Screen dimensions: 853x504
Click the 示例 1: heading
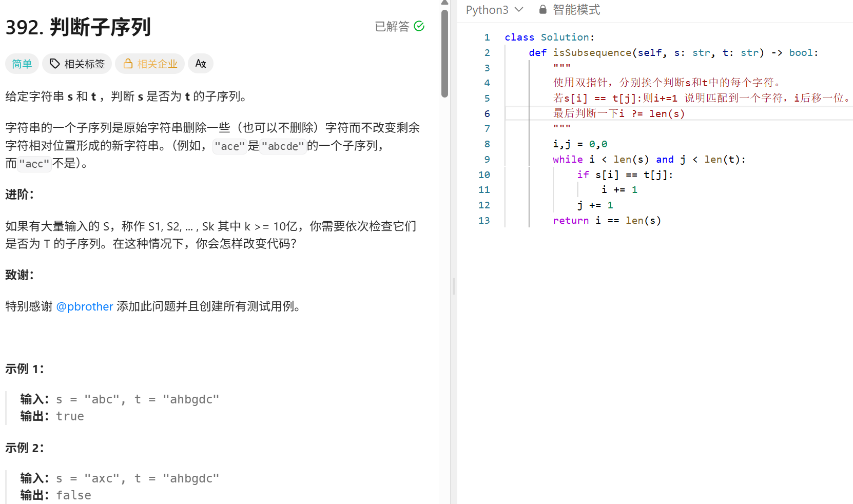point(25,370)
